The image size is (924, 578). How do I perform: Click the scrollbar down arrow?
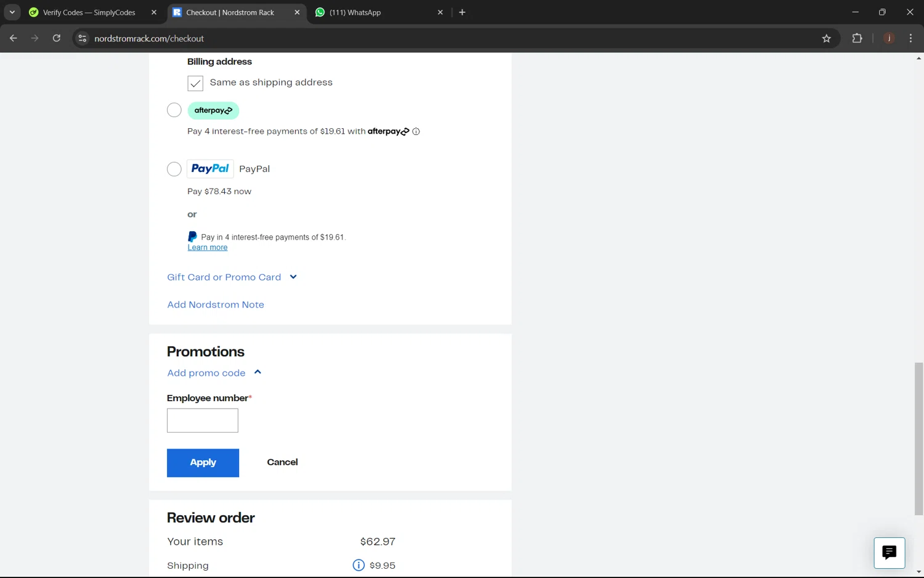pyautogui.click(x=918, y=572)
